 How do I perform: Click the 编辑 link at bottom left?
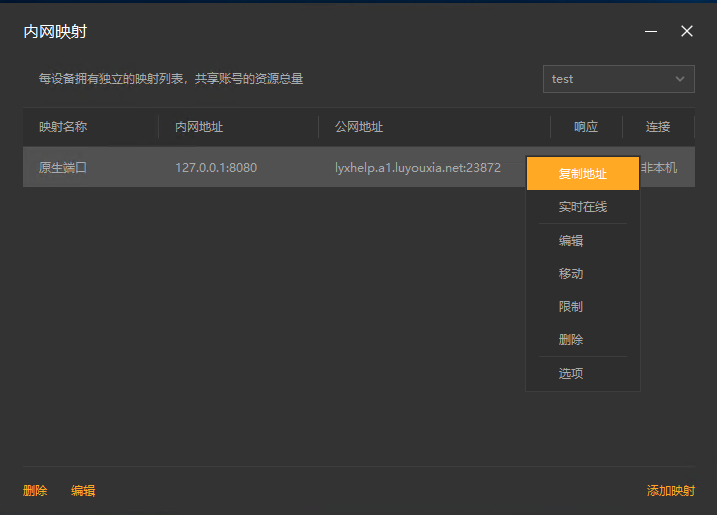83,491
